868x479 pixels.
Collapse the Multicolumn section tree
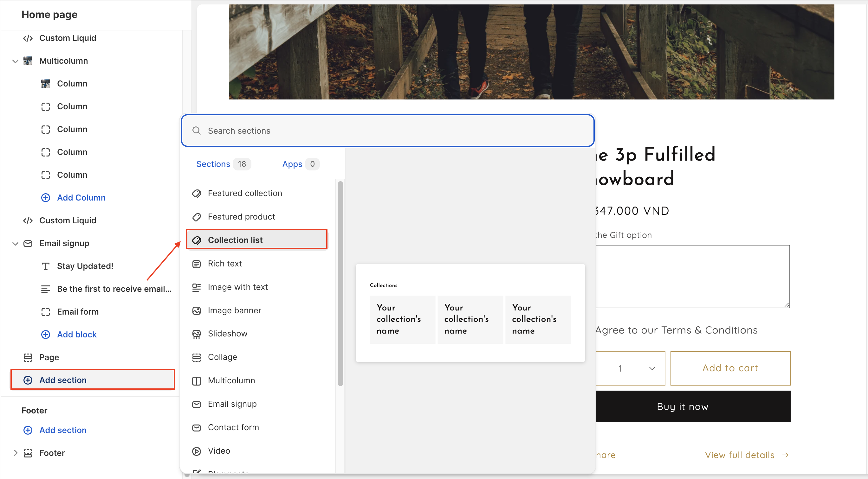[x=15, y=61]
